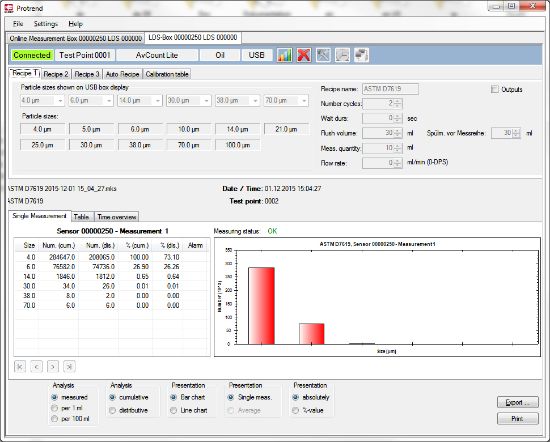Viewport: 550px width, 442px height.
Task: Open the Help menu
Action: [75, 24]
